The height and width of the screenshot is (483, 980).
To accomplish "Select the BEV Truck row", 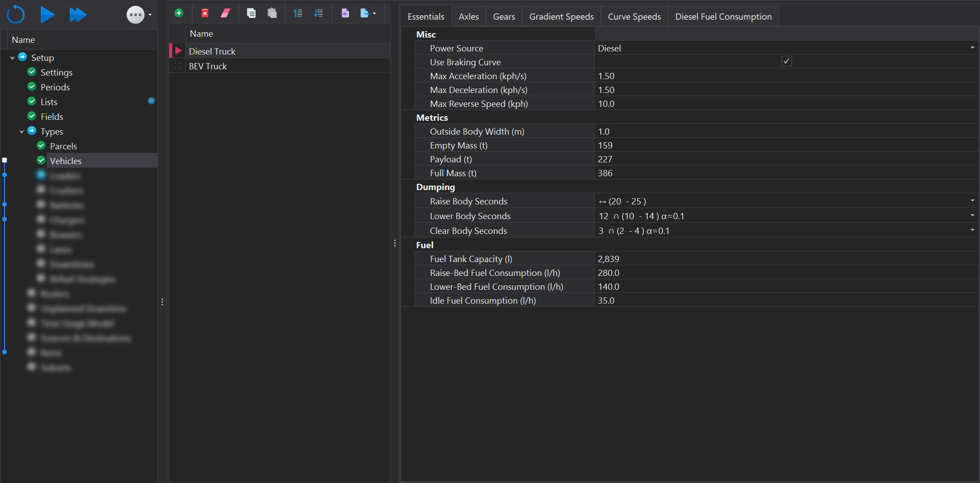I will coord(208,66).
